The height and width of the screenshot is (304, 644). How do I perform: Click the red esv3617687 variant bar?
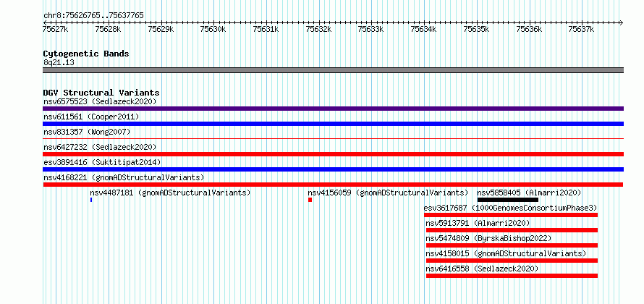point(511,215)
